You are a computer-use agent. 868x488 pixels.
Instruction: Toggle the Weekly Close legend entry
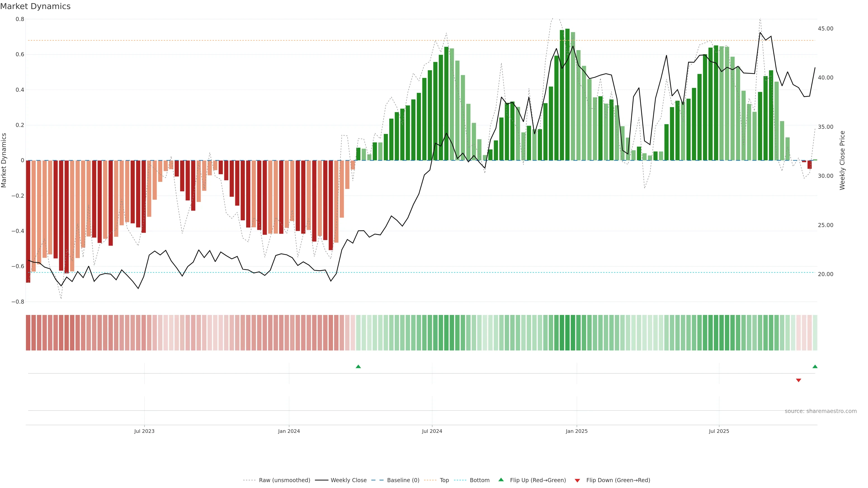348,480
